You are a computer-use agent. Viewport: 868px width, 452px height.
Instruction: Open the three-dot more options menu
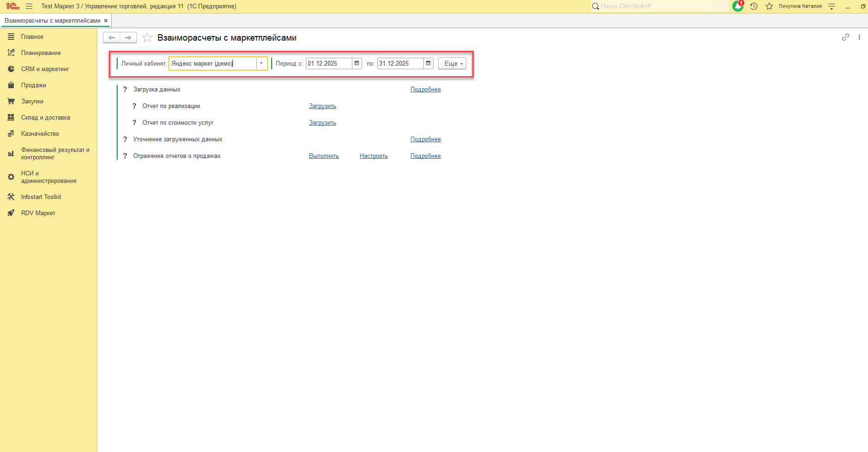[x=859, y=37]
